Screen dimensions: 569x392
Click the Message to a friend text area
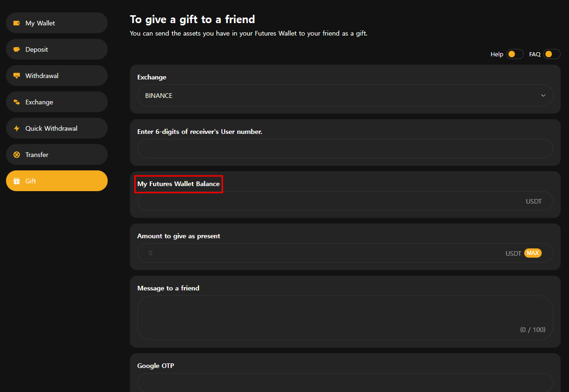click(x=345, y=318)
